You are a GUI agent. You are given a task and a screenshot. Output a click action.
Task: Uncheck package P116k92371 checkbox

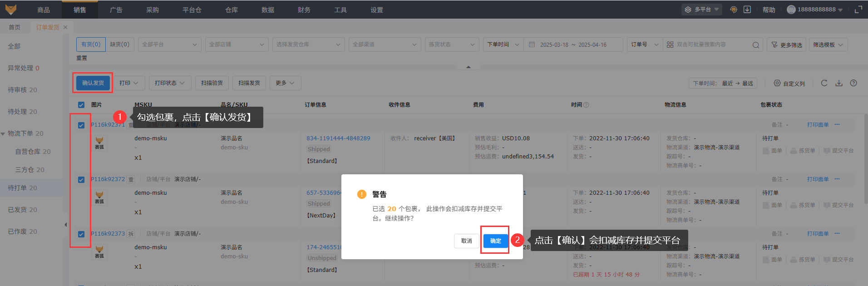pos(81,125)
